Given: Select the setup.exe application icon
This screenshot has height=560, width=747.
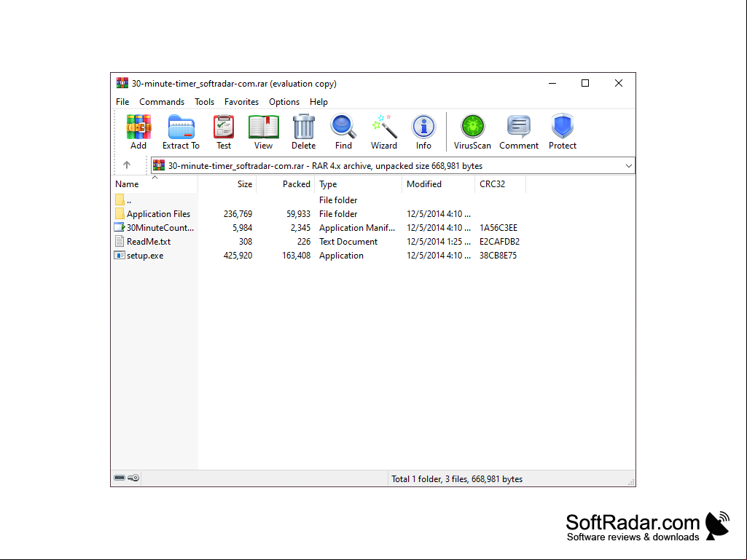Looking at the screenshot, I should [120, 255].
